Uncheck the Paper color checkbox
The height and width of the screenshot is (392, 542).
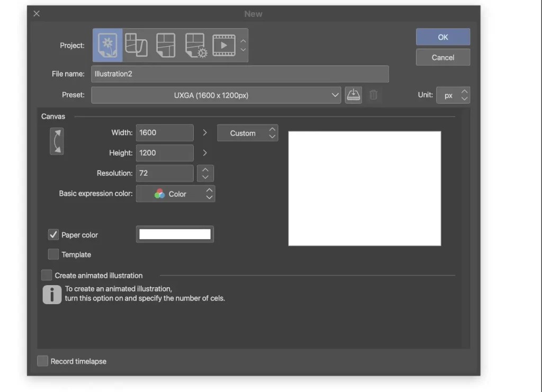[x=53, y=234]
